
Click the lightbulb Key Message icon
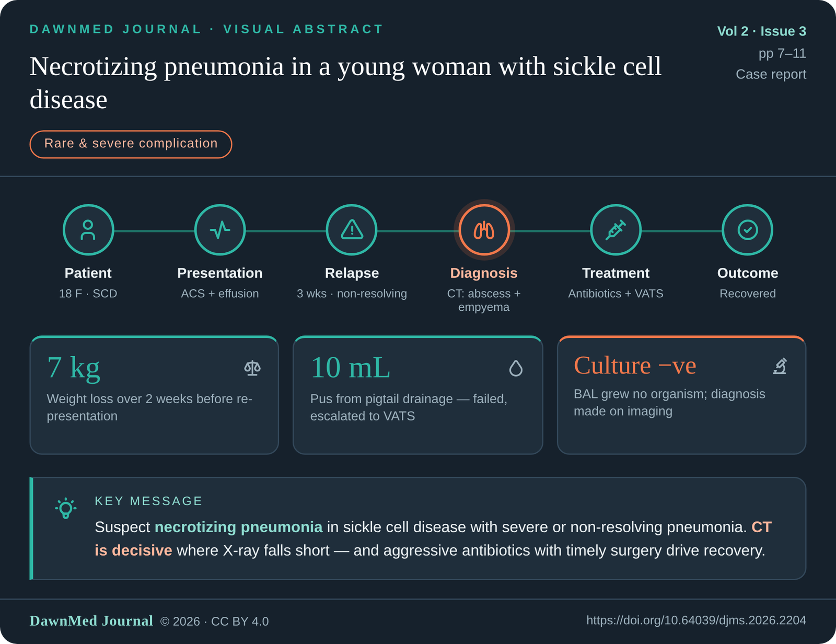(x=66, y=508)
